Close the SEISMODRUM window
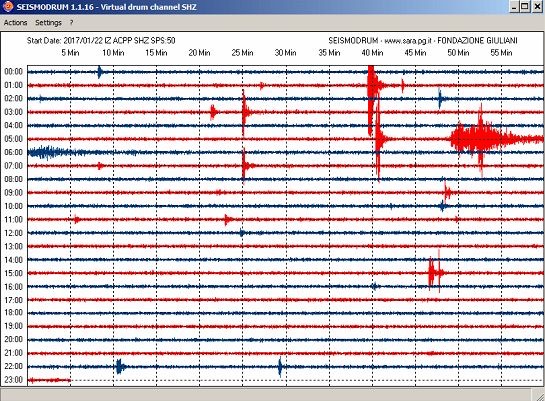This screenshot has height=401, width=545. tap(537, 7)
